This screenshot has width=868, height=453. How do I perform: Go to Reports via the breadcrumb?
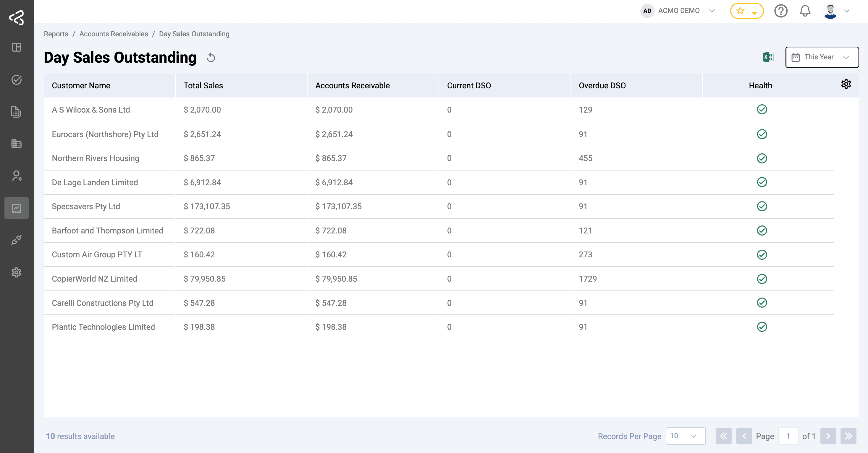pos(56,34)
